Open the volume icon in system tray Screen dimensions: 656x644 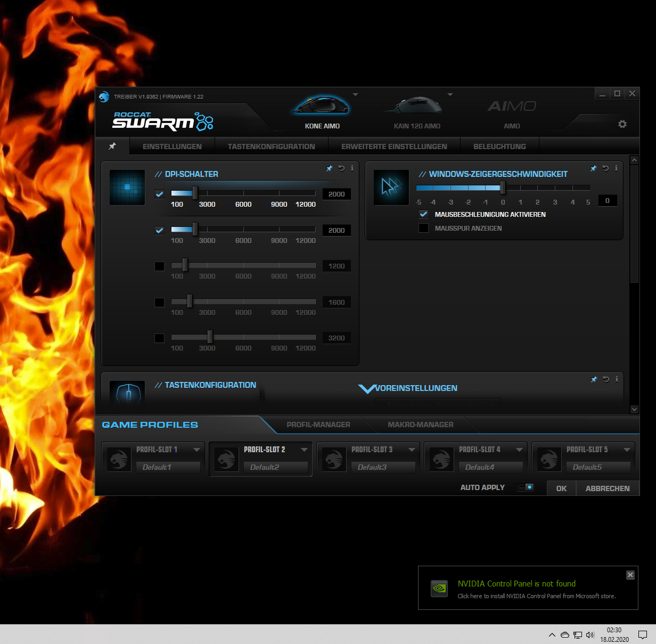pos(590,634)
